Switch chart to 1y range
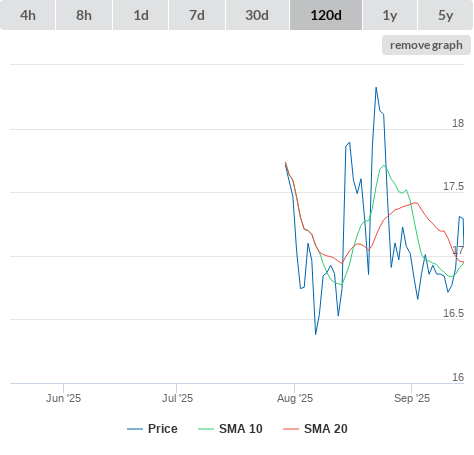The image size is (474, 455). pyautogui.click(x=390, y=15)
